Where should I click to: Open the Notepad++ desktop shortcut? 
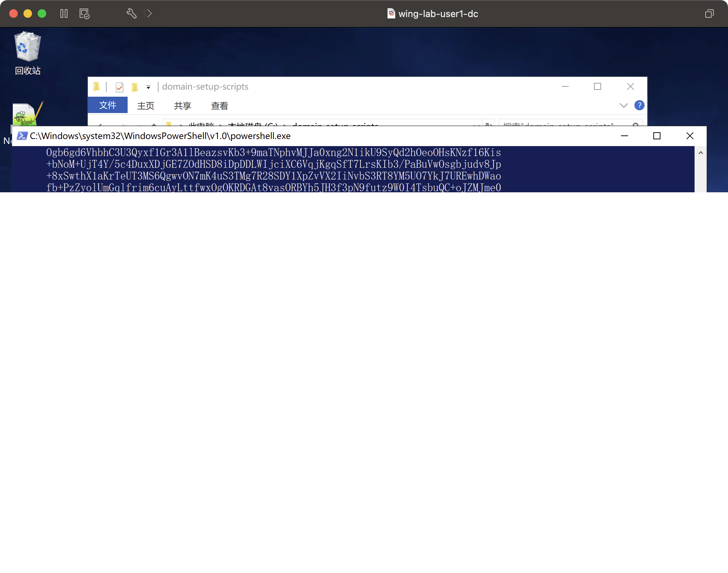tap(27, 114)
